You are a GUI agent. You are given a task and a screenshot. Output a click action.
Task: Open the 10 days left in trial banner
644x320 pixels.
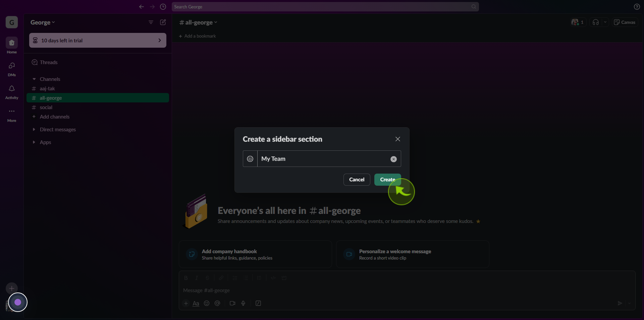point(98,40)
